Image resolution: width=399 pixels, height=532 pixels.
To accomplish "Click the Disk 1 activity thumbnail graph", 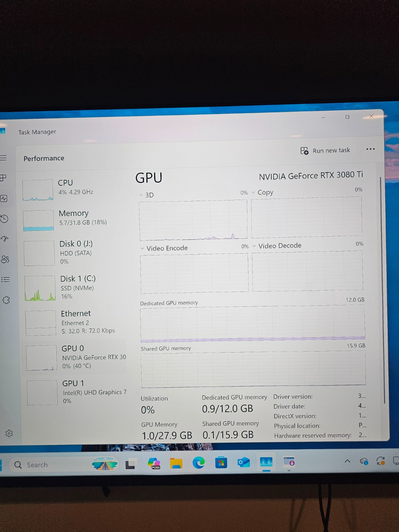I will (40, 288).
